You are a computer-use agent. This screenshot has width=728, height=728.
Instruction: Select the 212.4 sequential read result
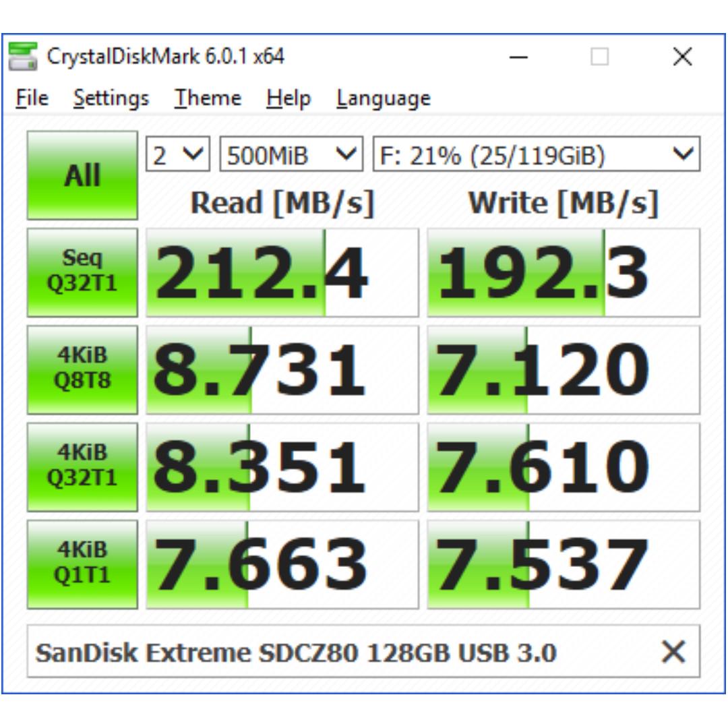click(x=282, y=272)
